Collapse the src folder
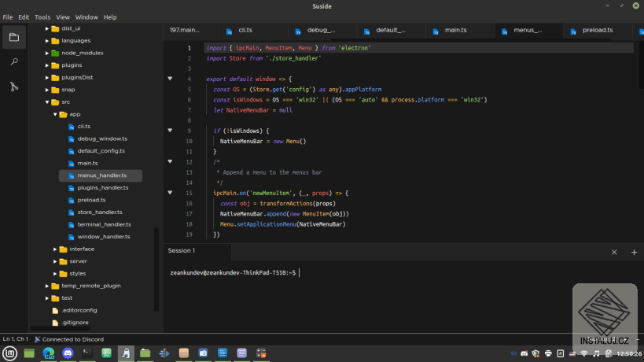The image size is (644, 362). click(x=47, y=102)
